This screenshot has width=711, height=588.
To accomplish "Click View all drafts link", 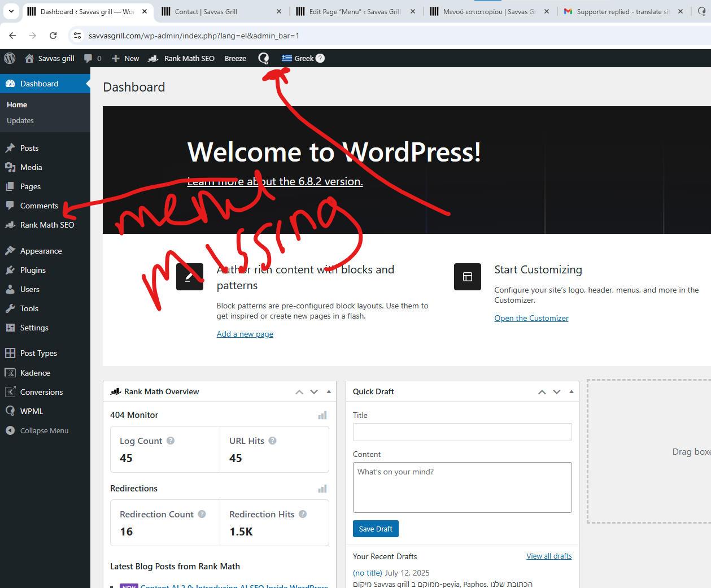I will click(x=549, y=556).
